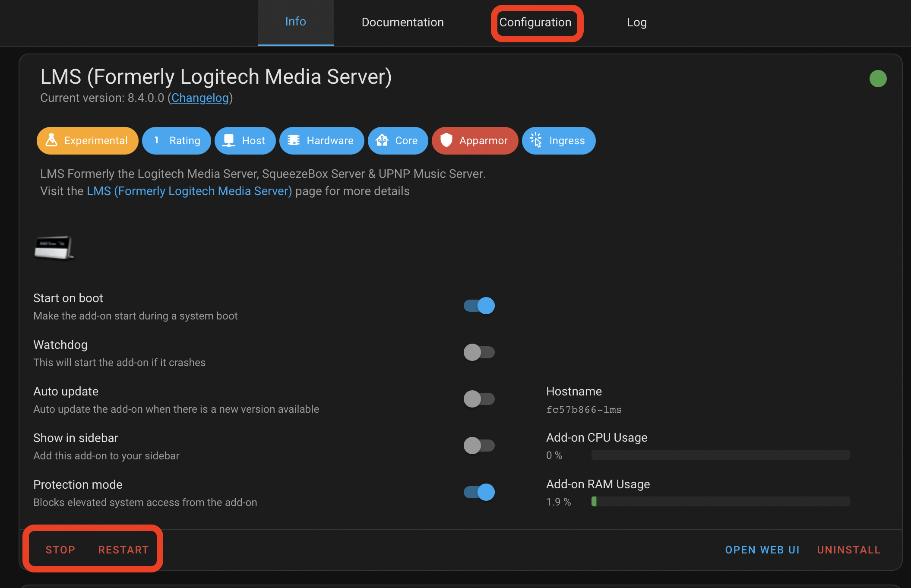Click the Current version 8.4.0.0 text

[x=102, y=98]
